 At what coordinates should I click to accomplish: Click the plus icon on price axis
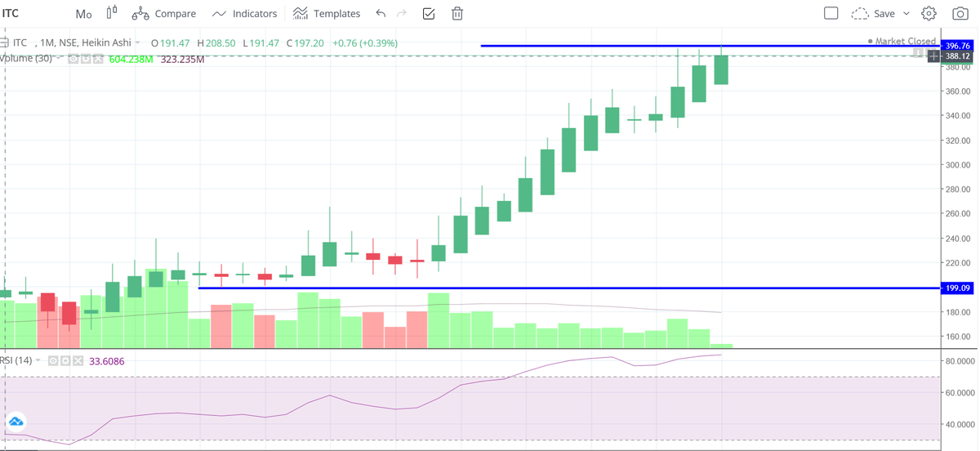pos(933,56)
